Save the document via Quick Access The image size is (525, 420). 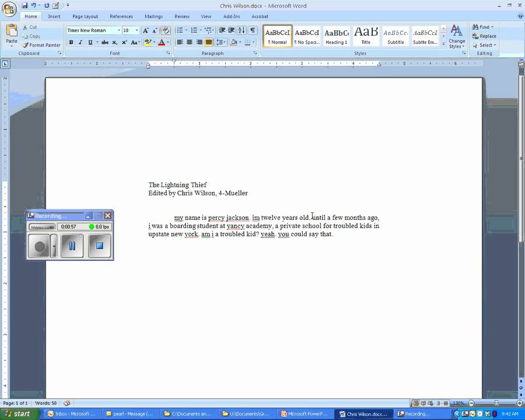[x=24, y=5]
